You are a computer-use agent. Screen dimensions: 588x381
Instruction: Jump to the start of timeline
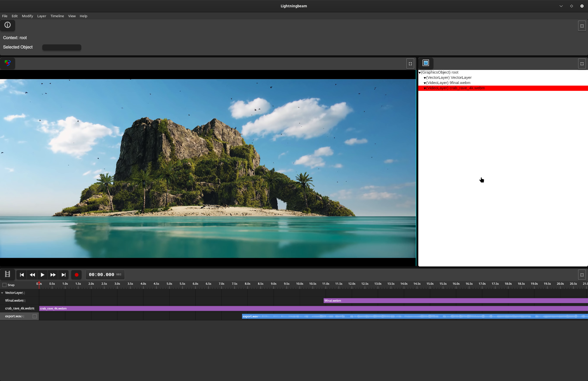(22, 275)
